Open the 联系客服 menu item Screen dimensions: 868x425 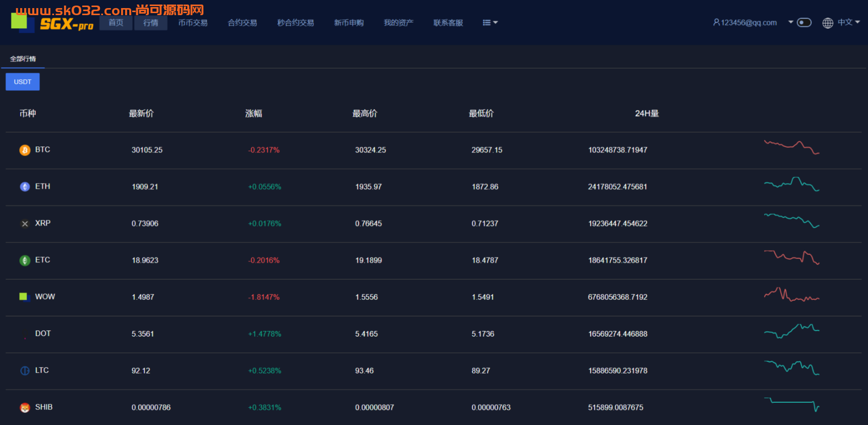coord(448,23)
